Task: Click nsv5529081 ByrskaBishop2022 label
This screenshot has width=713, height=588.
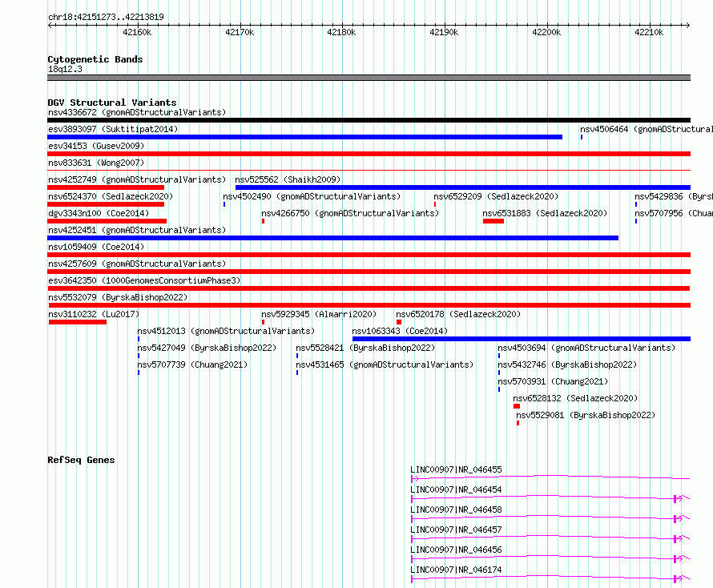Action: [x=586, y=415]
